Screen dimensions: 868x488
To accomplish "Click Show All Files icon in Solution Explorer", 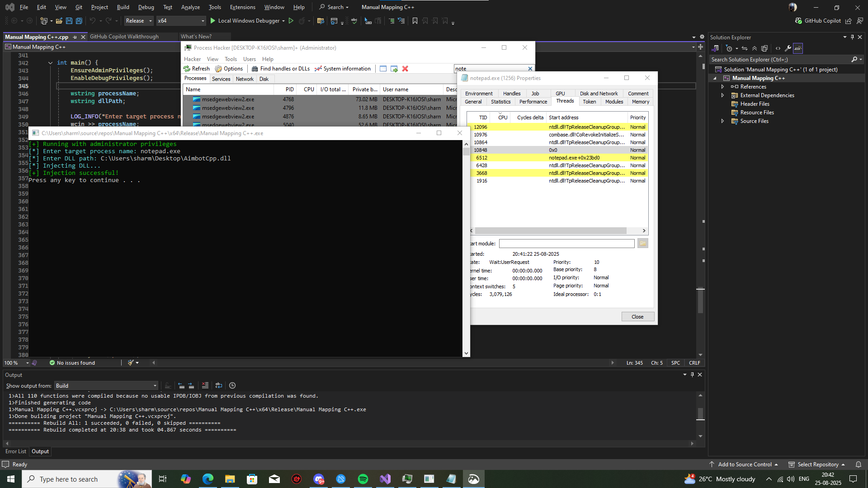I will (764, 48).
